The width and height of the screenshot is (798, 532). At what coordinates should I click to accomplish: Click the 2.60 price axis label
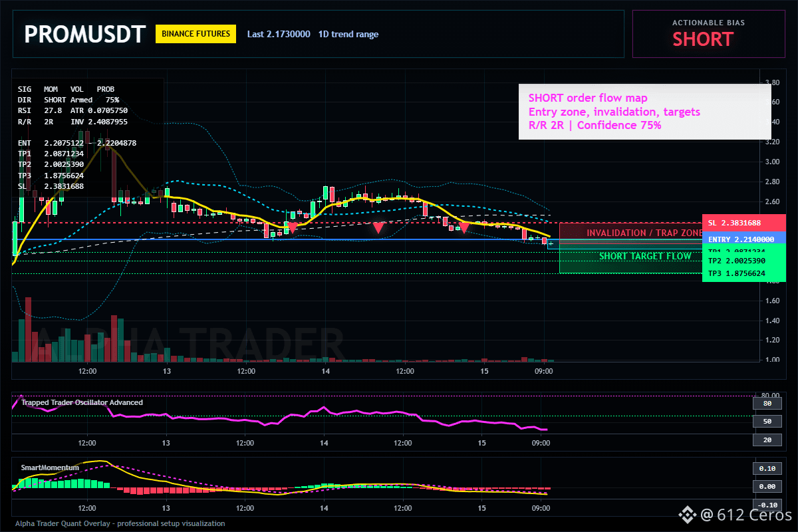772,201
